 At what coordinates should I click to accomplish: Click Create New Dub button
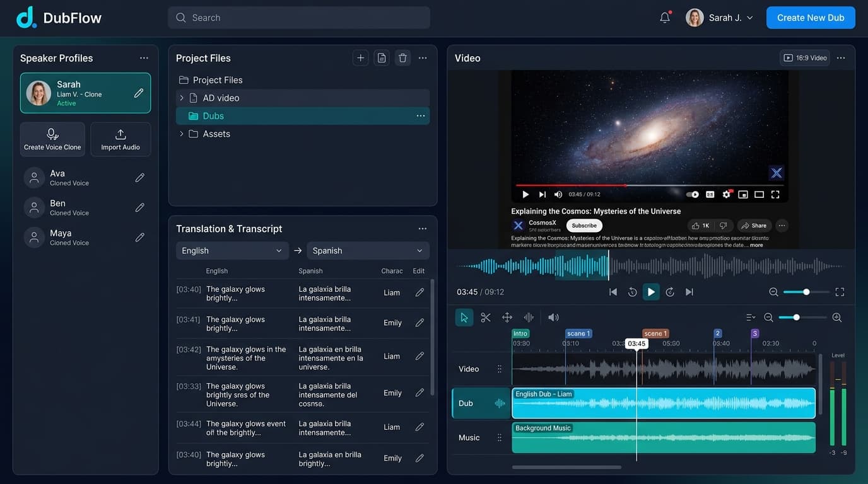point(811,18)
